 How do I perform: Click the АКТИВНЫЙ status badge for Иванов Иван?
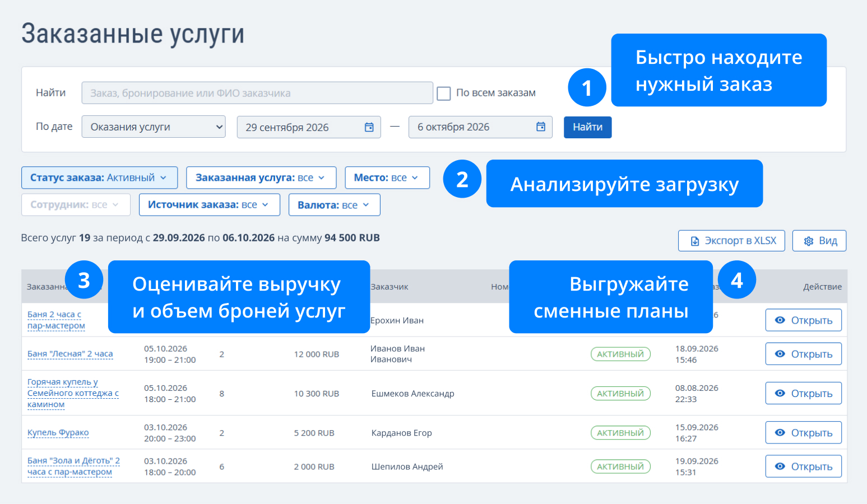620,354
